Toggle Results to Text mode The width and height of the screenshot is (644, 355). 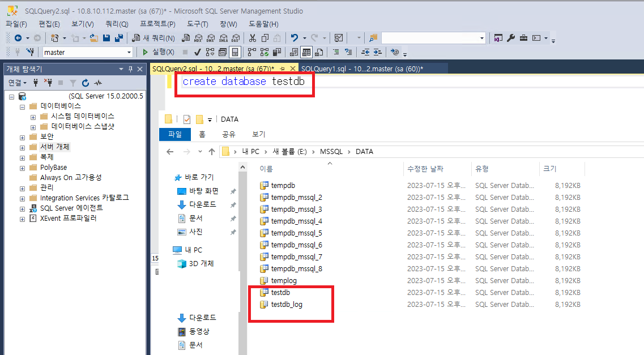point(294,52)
